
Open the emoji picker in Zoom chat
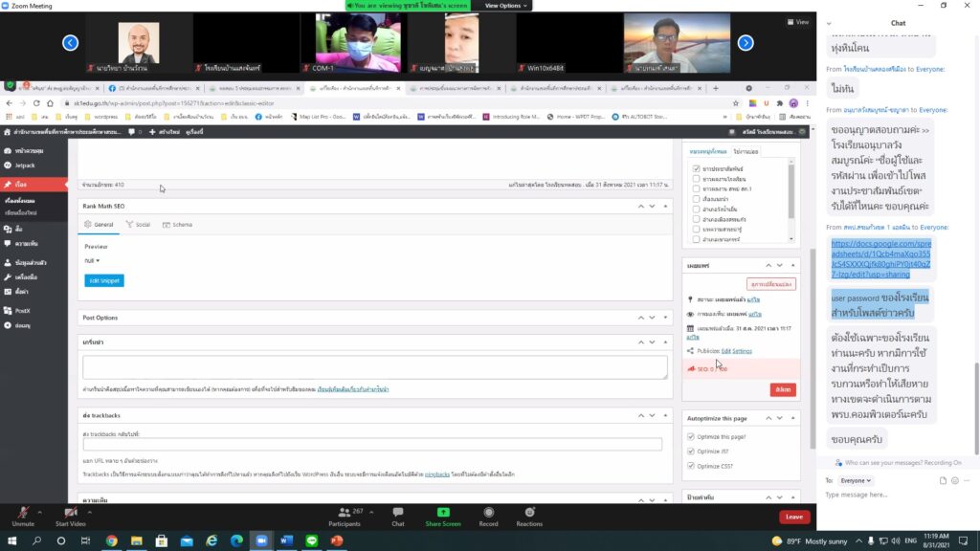(x=954, y=480)
